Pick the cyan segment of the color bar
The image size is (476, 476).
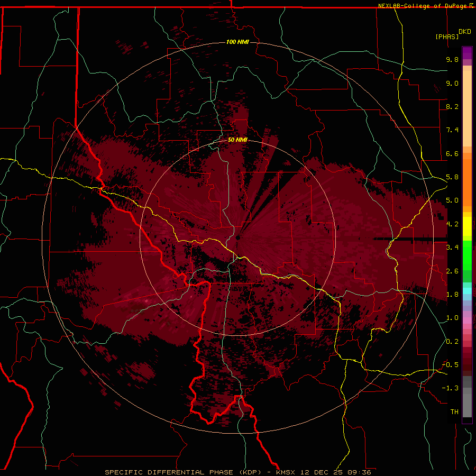[467, 291]
